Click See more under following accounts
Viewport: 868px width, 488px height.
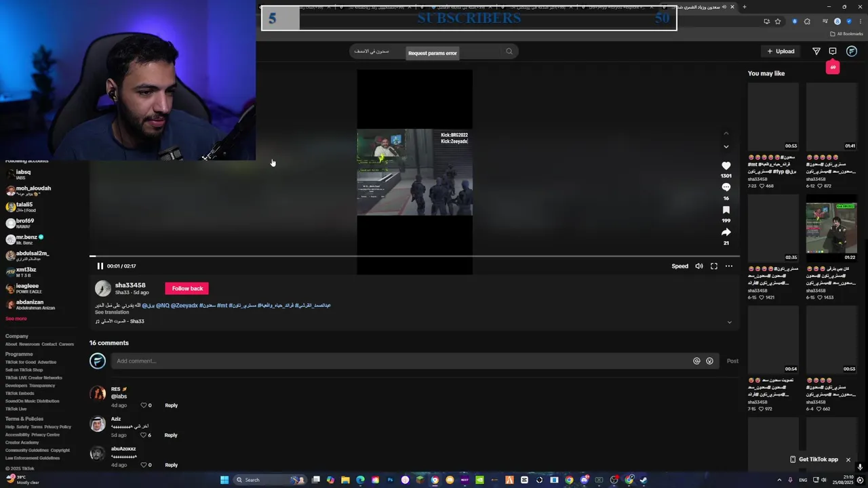(16, 319)
